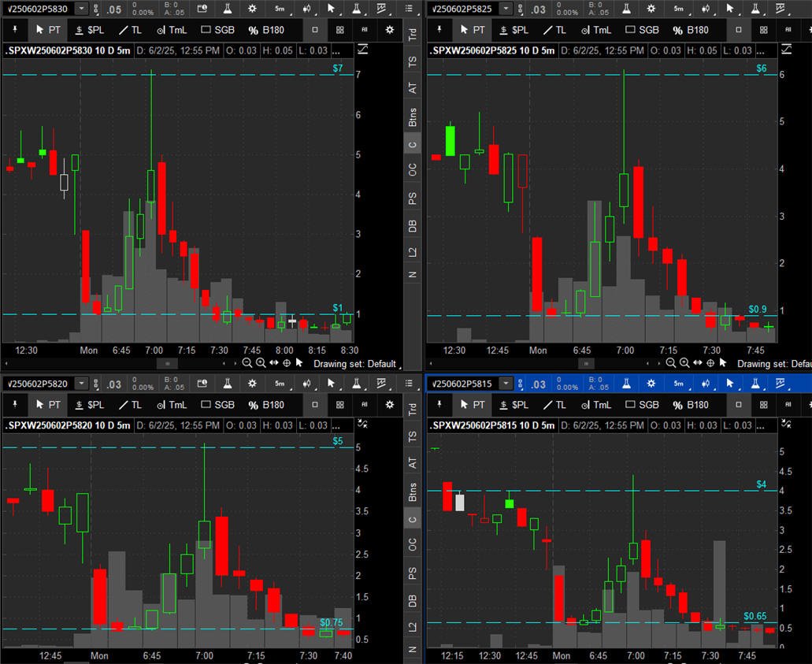The width and height of the screenshot is (812, 664).
Task: Click the $PL button in P5830 toolbar
Action: pyautogui.click(x=90, y=30)
